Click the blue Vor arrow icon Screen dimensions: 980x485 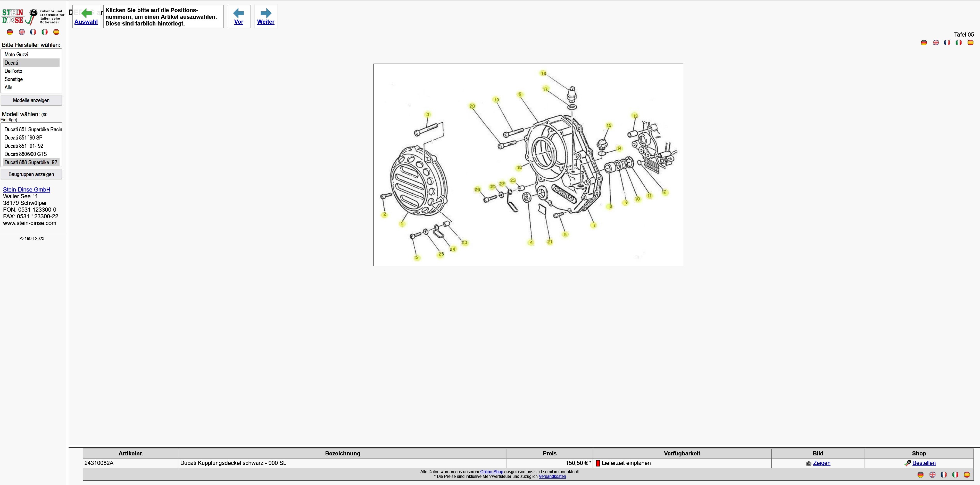(238, 13)
